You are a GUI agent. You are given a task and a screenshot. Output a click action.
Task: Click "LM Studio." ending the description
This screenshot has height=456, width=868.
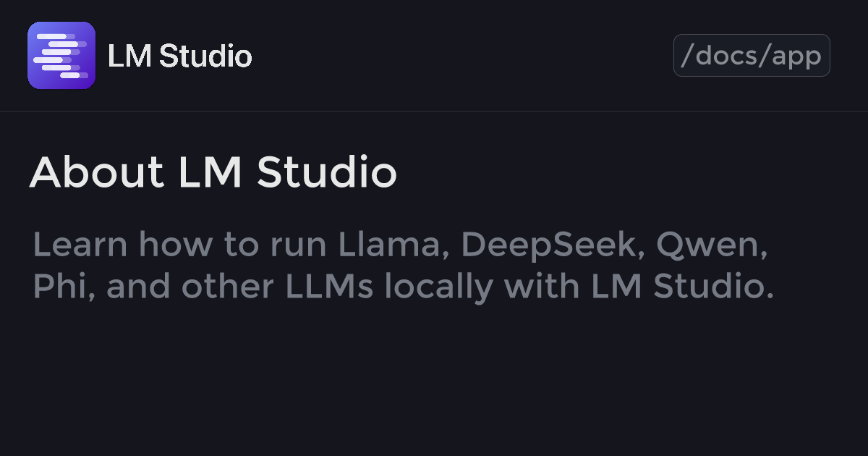point(683,287)
